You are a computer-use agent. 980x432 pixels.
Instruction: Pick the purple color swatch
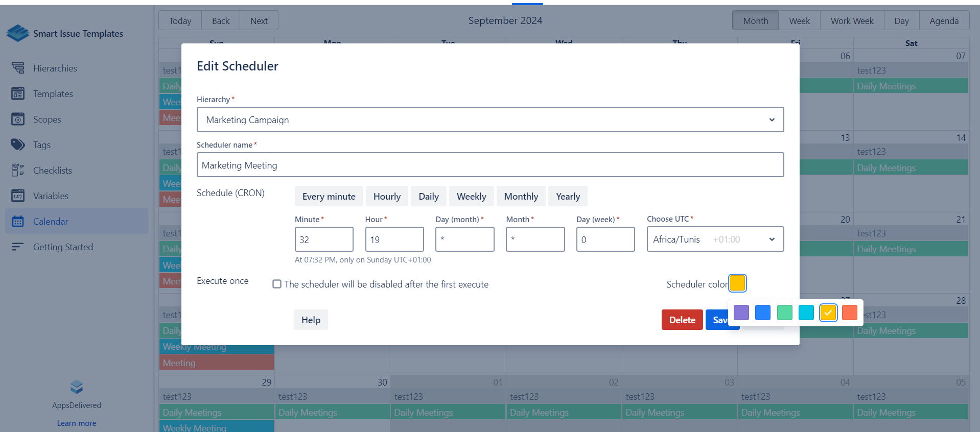coord(741,313)
